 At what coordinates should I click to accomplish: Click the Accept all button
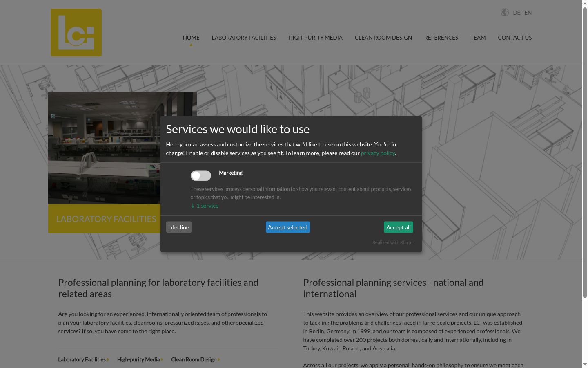point(399,227)
